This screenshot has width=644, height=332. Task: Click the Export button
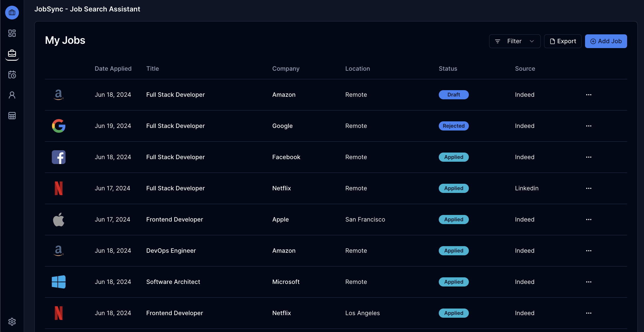(563, 41)
